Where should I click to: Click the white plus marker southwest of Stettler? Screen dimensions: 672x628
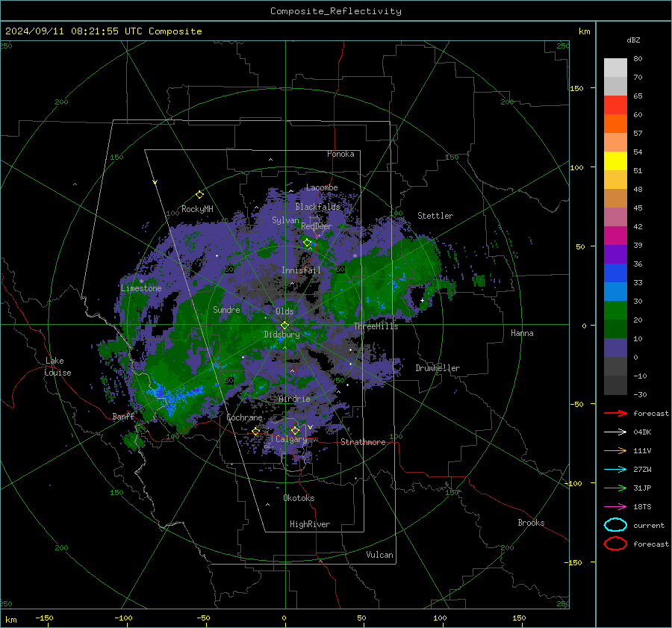[422, 300]
